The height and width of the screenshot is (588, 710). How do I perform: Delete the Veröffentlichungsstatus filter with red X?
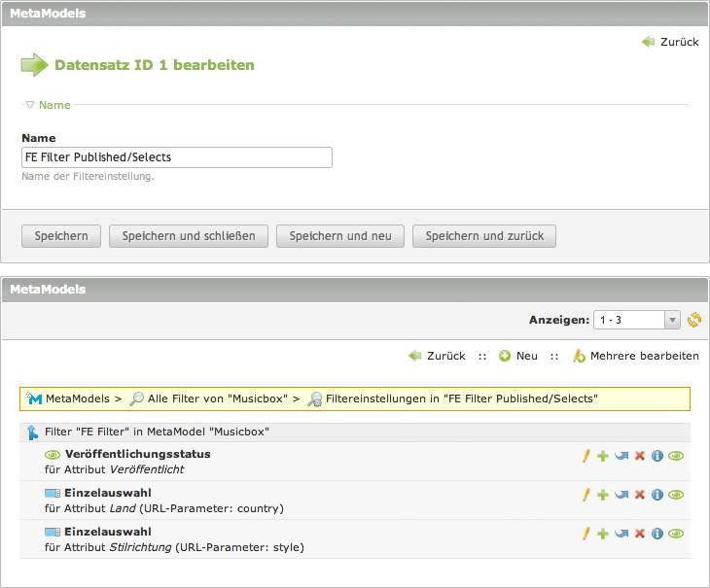pyautogui.click(x=639, y=456)
